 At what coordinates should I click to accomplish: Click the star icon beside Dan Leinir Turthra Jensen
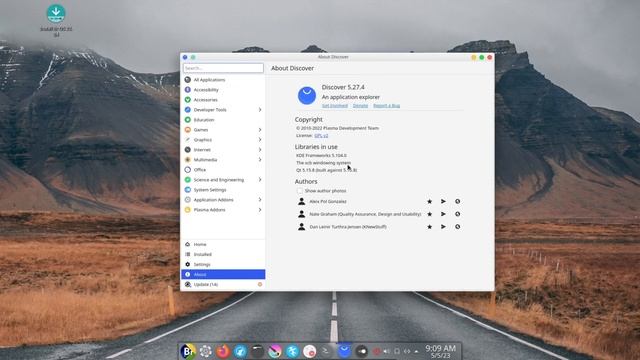(429, 227)
